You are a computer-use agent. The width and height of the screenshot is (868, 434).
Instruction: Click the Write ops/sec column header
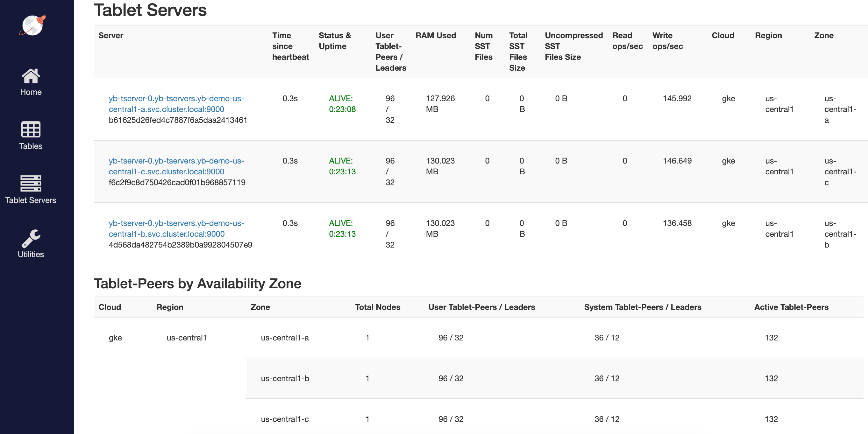[x=667, y=41]
